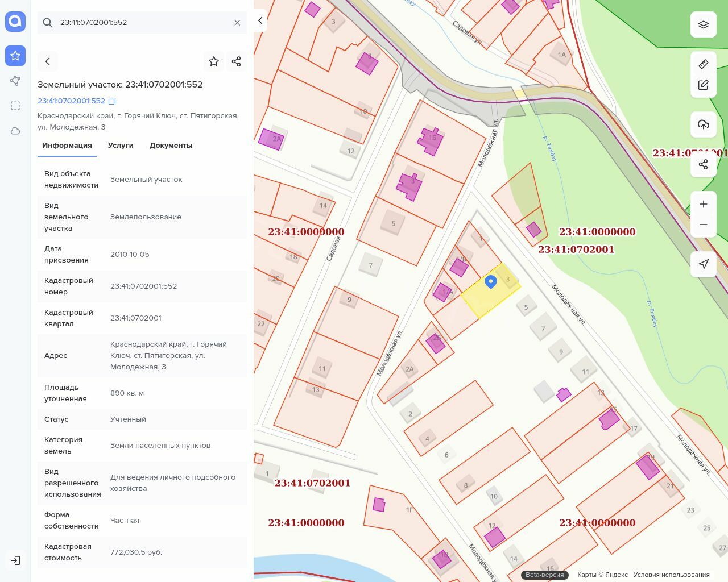The height and width of the screenshot is (582, 728).
Task: Activate the draw/edit tool on map
Action: pos(703,85)
